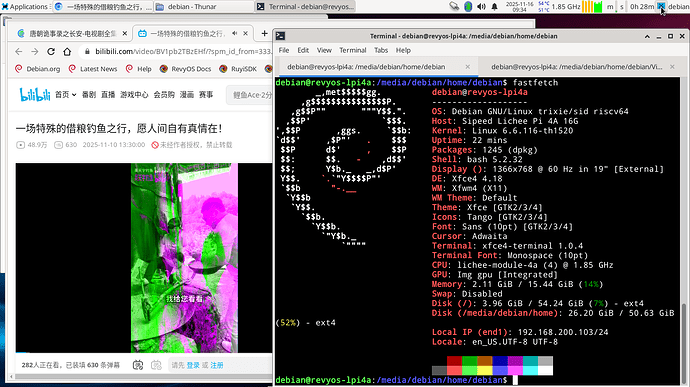
Task: Select the Terminal taskbar window button
Action: coord(306,7)
